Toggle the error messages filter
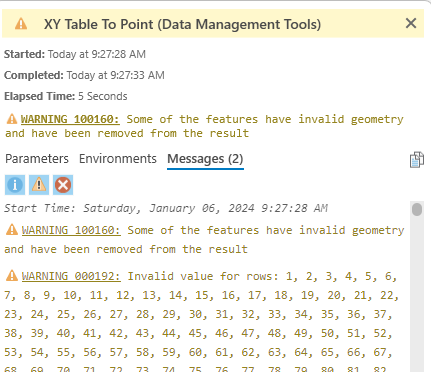431x372 pixels. click(63, 185)
